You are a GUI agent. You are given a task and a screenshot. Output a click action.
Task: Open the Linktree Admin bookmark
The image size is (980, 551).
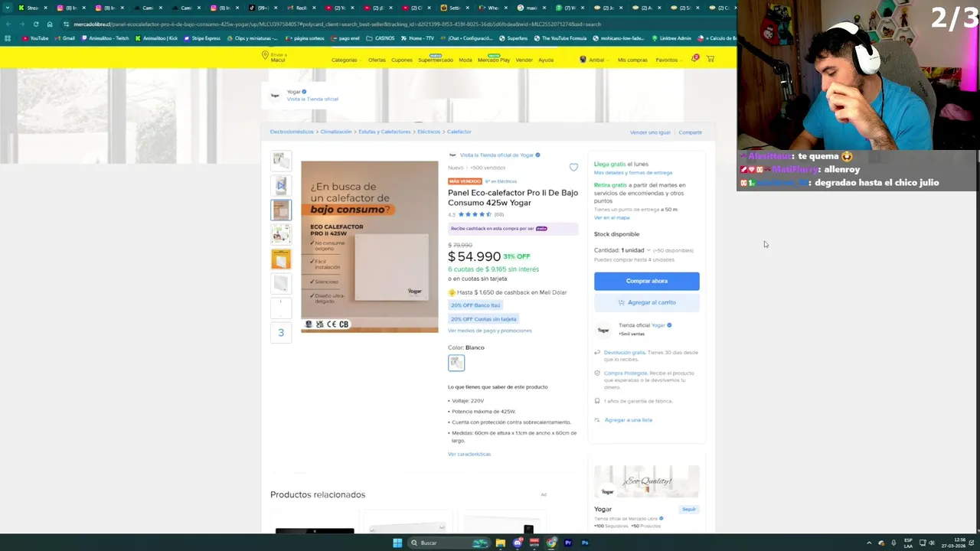[671, 38]
